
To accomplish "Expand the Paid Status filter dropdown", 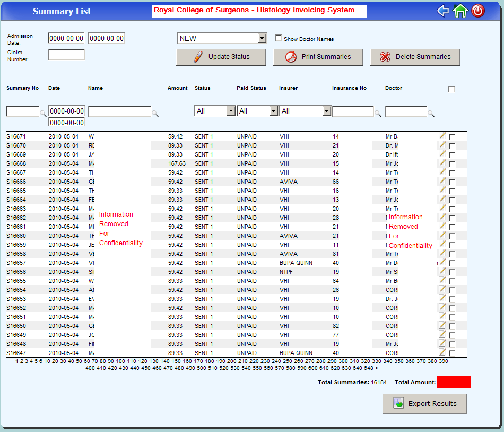I will click(257, 111).
